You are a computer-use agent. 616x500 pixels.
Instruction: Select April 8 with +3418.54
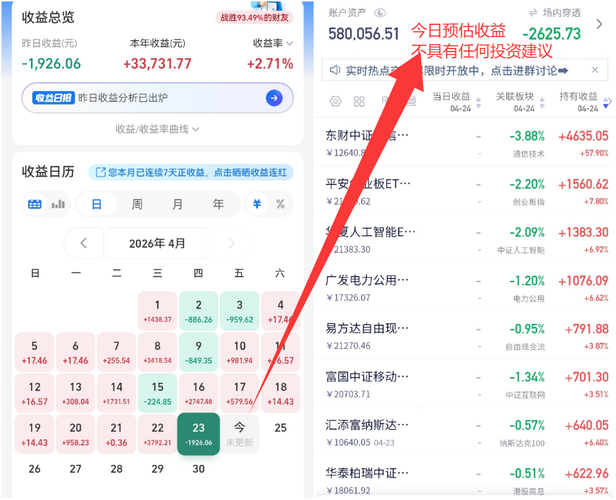pyautogui.click(x=158, y=352)
